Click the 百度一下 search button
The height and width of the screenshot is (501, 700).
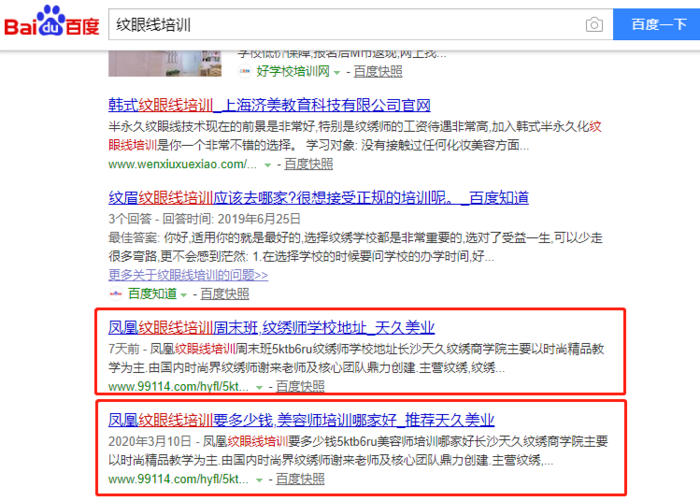tap(656, 24)
